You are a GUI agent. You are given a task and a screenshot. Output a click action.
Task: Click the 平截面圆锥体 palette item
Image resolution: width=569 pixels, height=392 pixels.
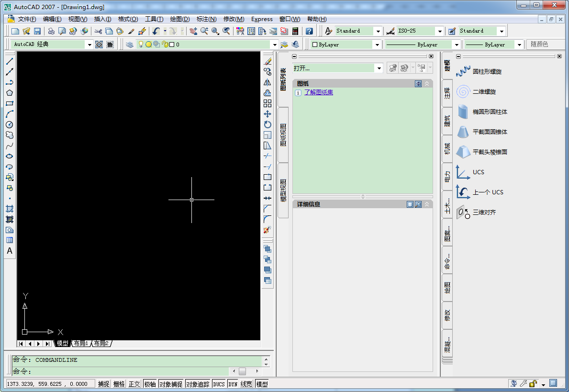(482, 132)
